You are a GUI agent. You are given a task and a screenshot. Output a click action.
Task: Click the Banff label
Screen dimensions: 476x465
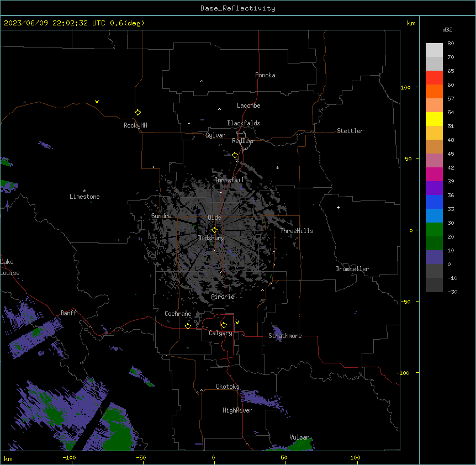click(68, 313)
